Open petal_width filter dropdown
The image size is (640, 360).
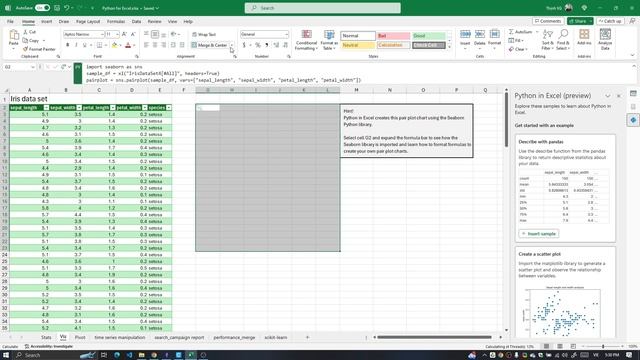pyautogui.click(x=144, y=108)
